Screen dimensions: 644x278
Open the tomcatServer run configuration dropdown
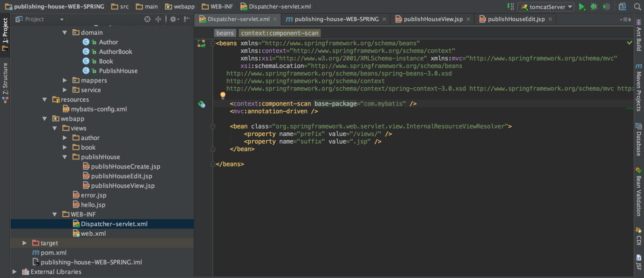[x=546, y=7]
